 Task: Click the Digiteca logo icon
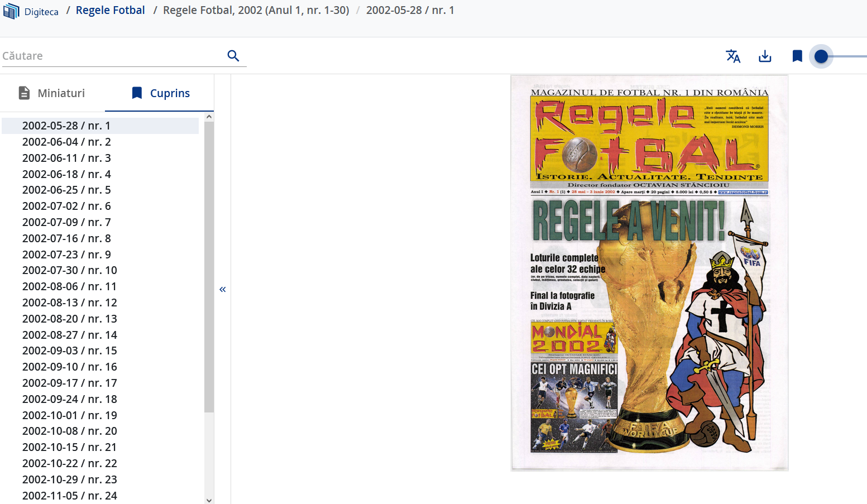(11, 11)
